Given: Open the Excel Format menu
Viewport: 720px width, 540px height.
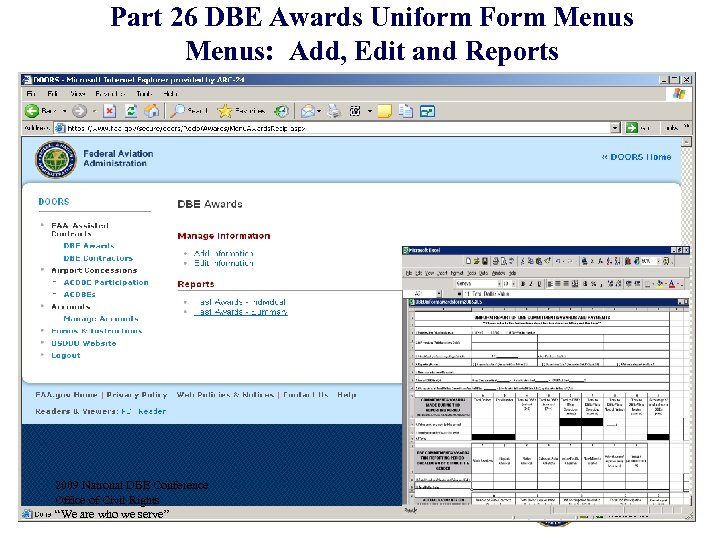Looking at the screenshot, I should (457, 273).
